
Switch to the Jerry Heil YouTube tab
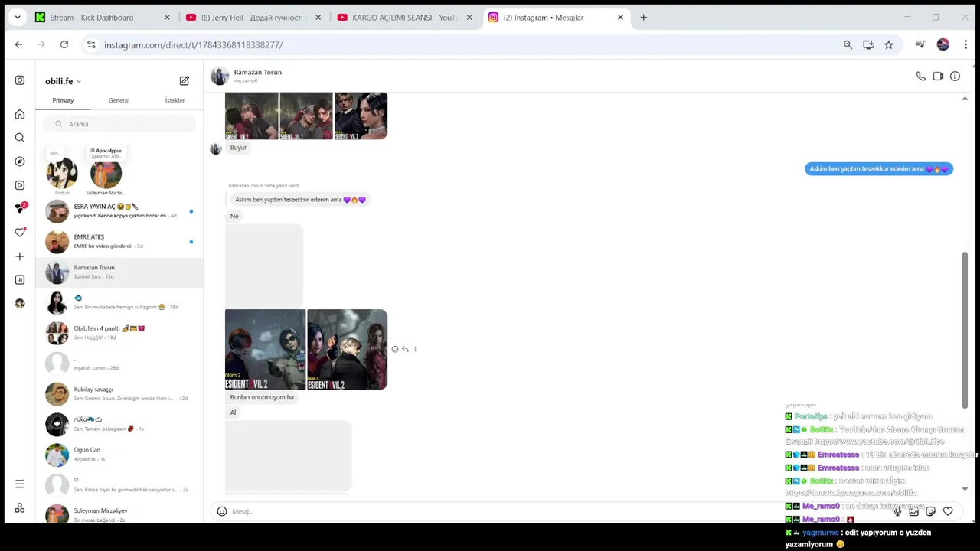(253, 18)
